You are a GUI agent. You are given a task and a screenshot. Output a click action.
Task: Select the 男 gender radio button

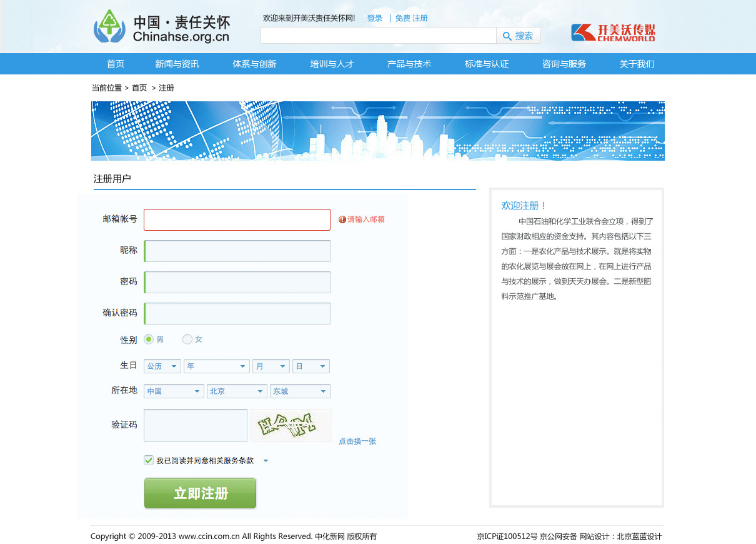tap(148, 338)
